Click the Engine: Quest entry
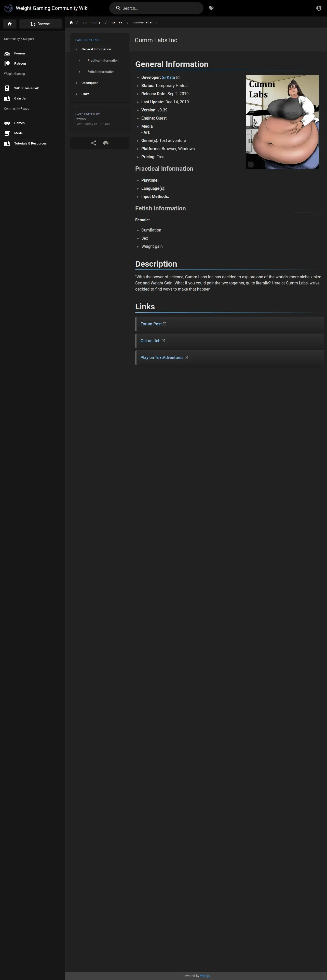 [154, 118]
